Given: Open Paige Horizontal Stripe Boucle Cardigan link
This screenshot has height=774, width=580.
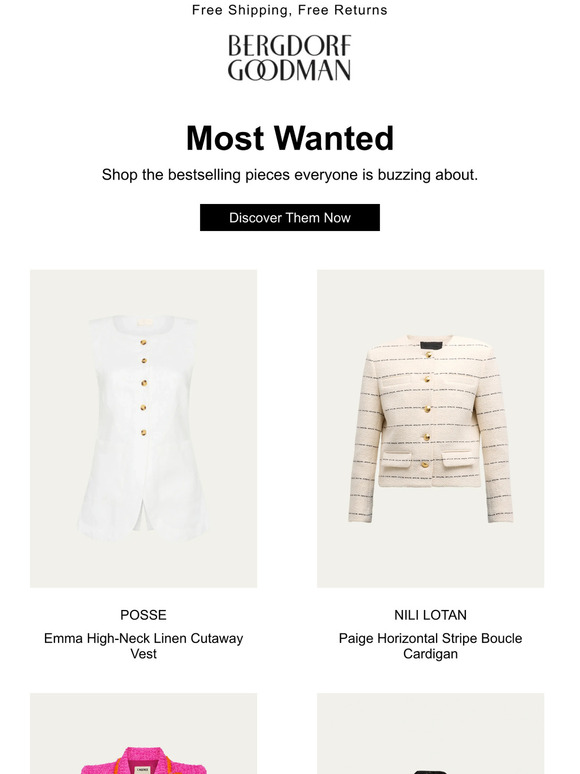Looking at the screenshot, I should [430, 646].
